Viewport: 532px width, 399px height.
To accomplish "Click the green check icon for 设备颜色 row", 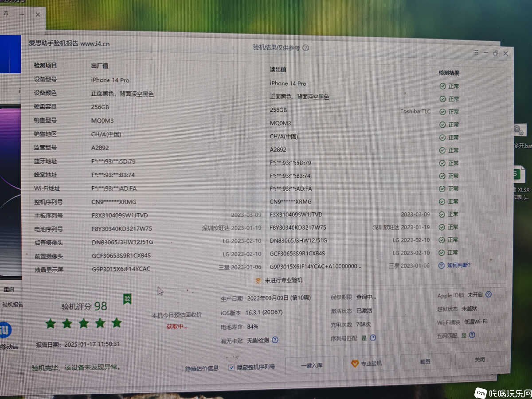I will pyautogui.click(x=442, y=99).
